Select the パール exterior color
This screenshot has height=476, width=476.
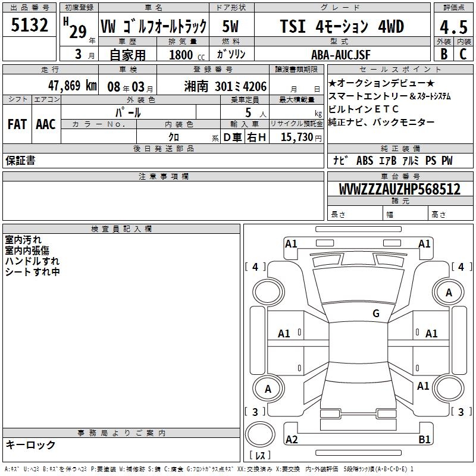pos(128,112)
